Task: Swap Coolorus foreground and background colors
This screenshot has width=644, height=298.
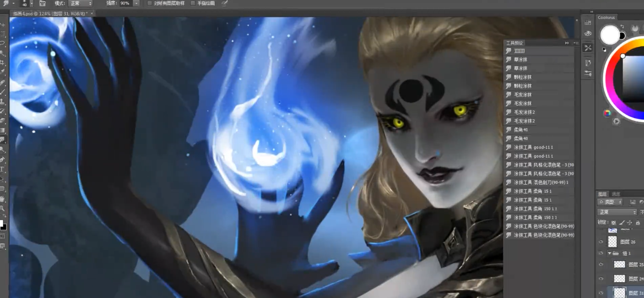Action: click(622, 27)
